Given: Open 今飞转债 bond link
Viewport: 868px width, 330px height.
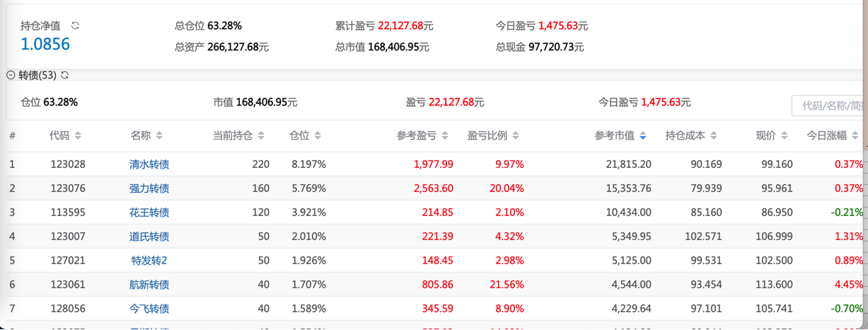Looking at the screenshot, I should [x=149, y=309].
